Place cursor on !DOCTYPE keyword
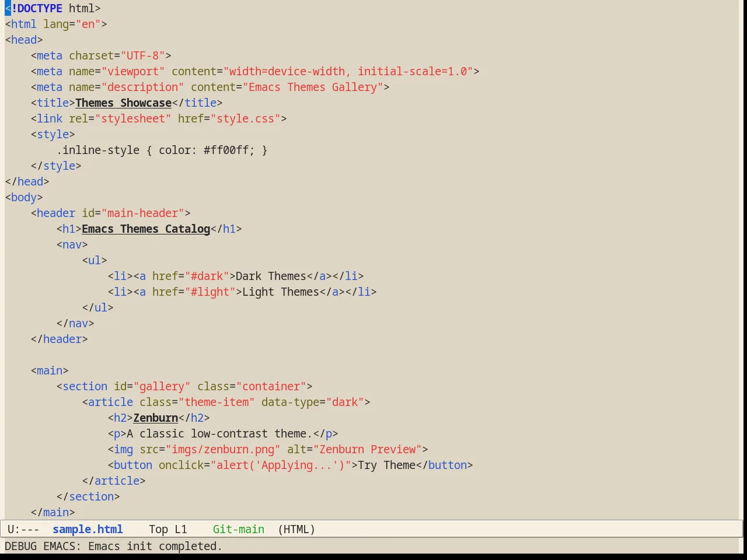The height and width of the screenshot is (560, 747). point(37,8)
